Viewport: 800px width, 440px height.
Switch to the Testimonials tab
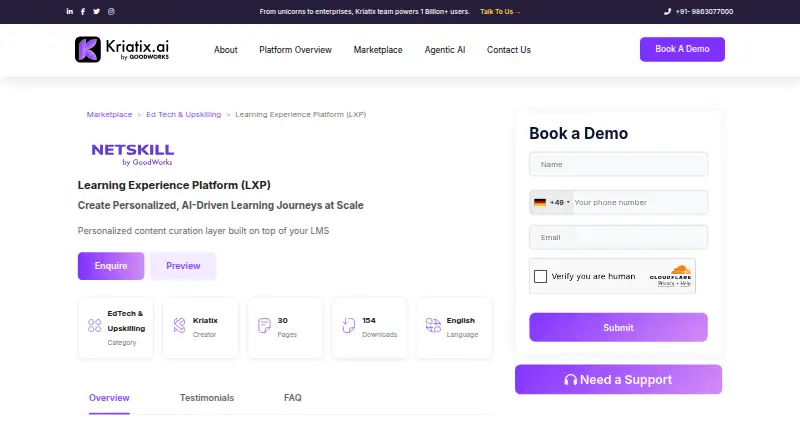207,398
